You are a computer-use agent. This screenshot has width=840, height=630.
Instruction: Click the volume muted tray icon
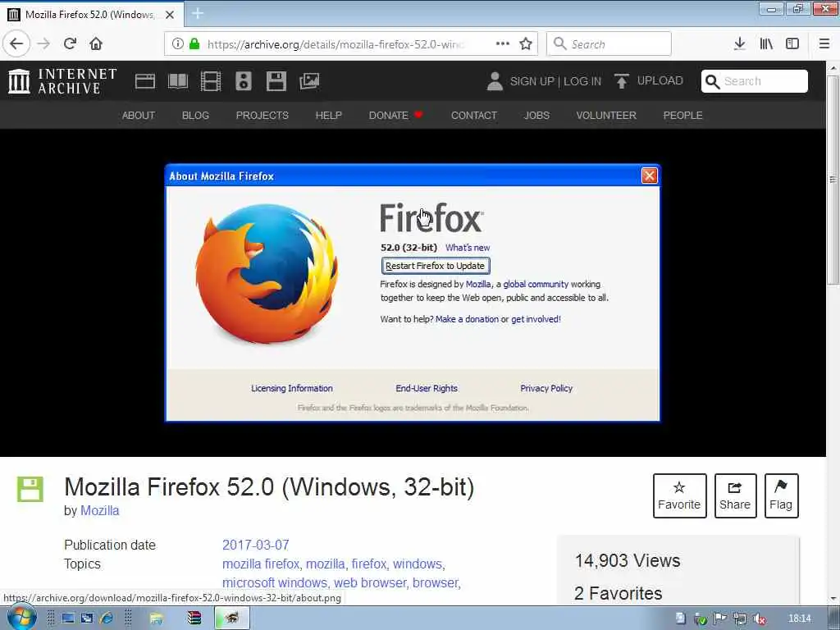tap(759, 619)
